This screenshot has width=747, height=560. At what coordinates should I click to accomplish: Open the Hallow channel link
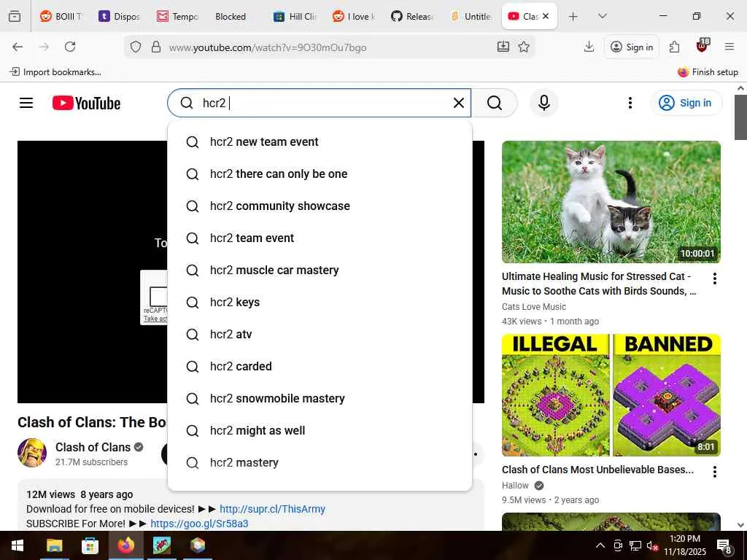click(x=515, y=485)
